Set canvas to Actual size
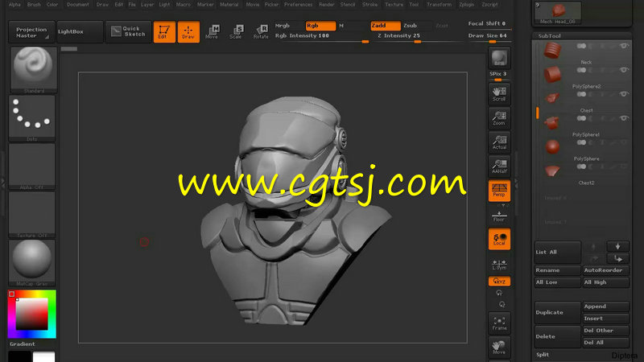This screenshot has width=644, height=362. pos(499,142)
